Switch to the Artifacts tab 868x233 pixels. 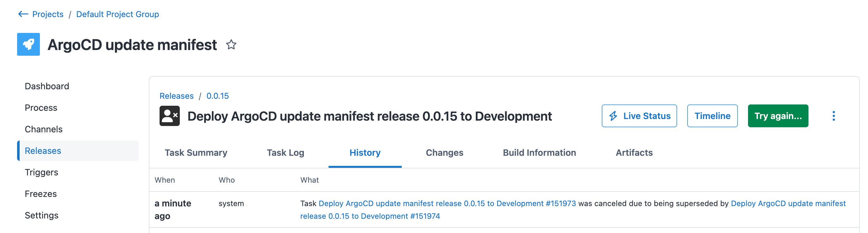pos(634,153)
